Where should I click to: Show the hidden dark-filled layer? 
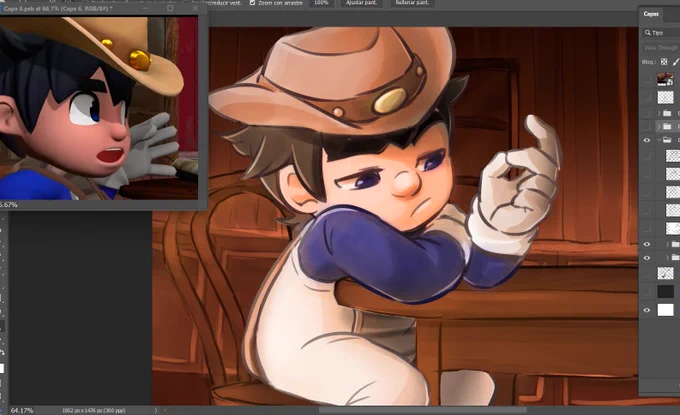click(x=647, y=291)
